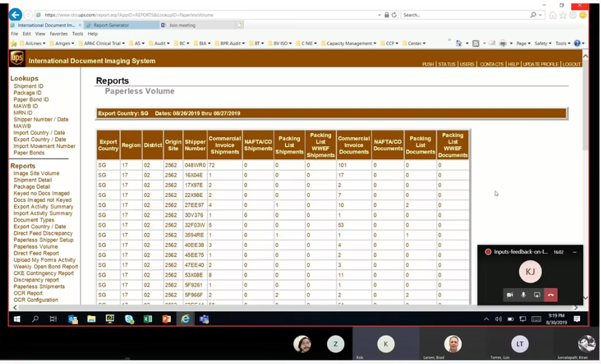Expand the Amgen favorites folder
Viewport: 601px width, 364px height.
62,43
